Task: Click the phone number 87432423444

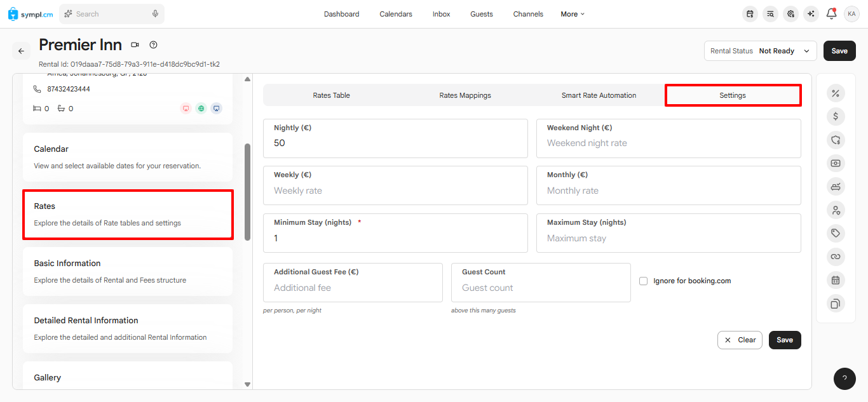Action: (69, 89)
